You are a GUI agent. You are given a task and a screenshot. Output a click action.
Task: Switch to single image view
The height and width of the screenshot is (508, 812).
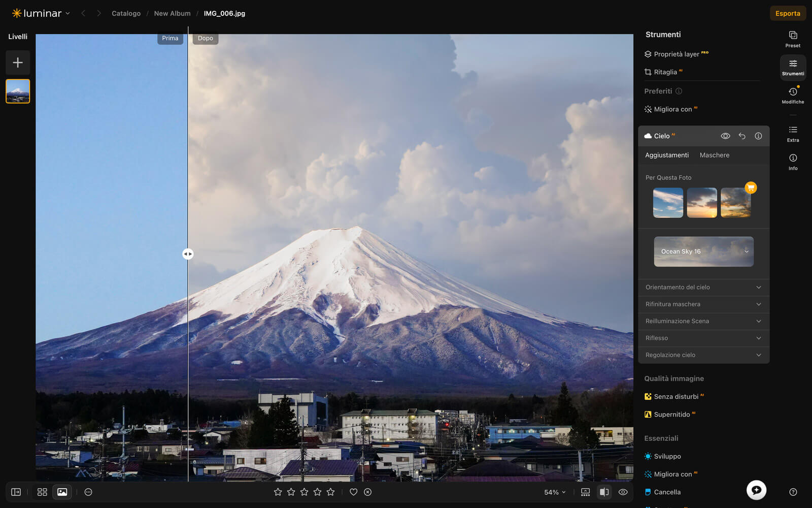62,492
